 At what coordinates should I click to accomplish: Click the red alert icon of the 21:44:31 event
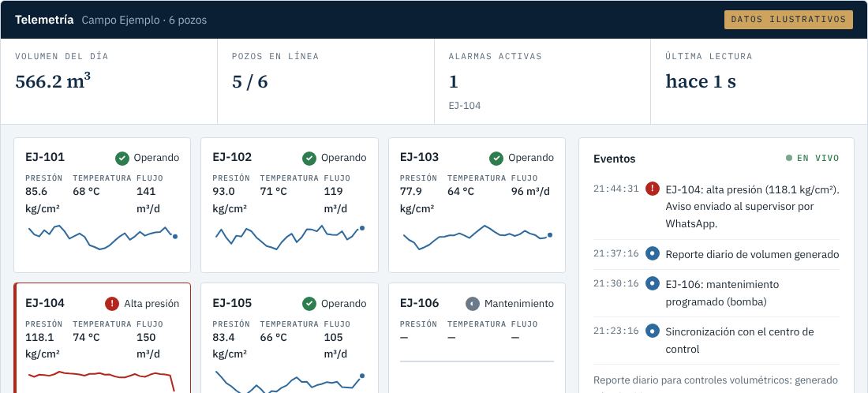[x=653, y=189]
